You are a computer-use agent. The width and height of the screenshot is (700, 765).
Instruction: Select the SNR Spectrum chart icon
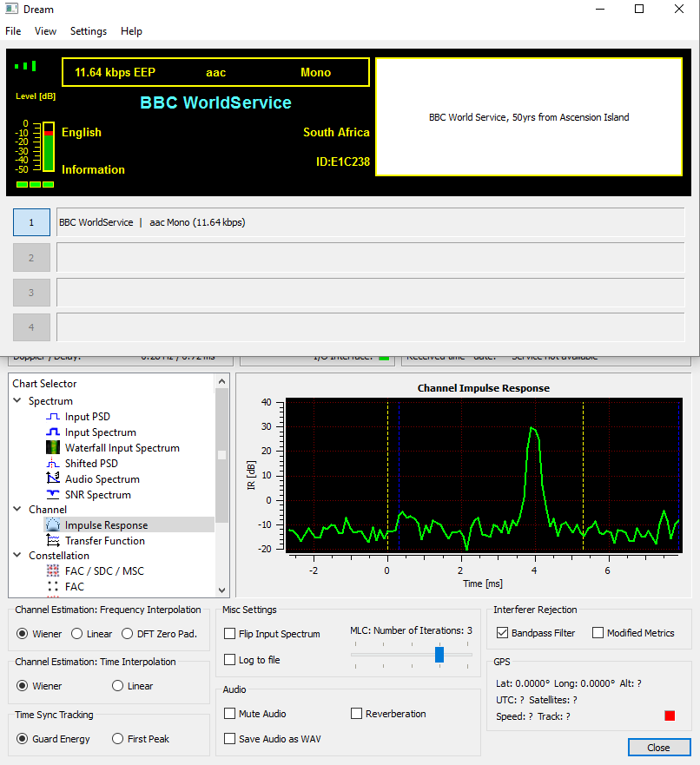(x=53, y=495)
